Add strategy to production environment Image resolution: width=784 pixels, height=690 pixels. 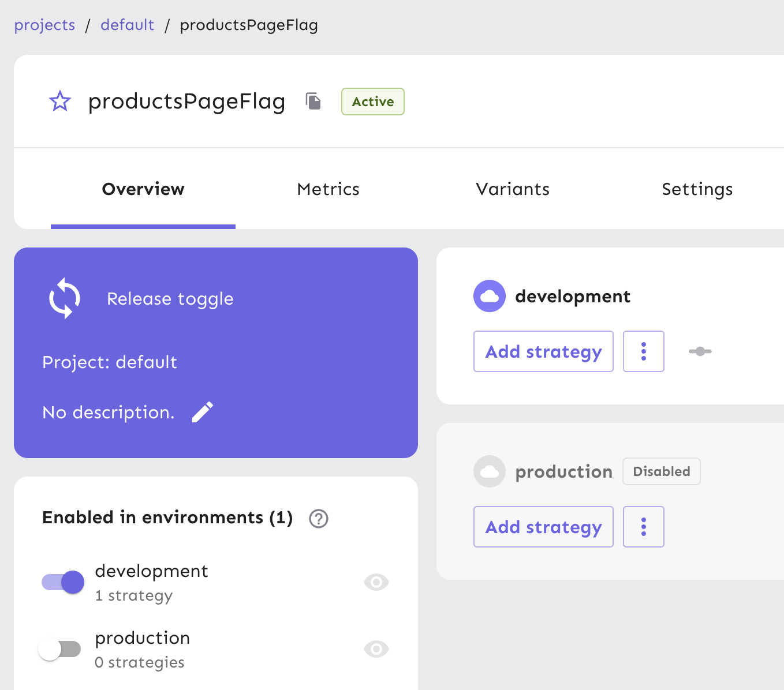(x=543, y=527)
